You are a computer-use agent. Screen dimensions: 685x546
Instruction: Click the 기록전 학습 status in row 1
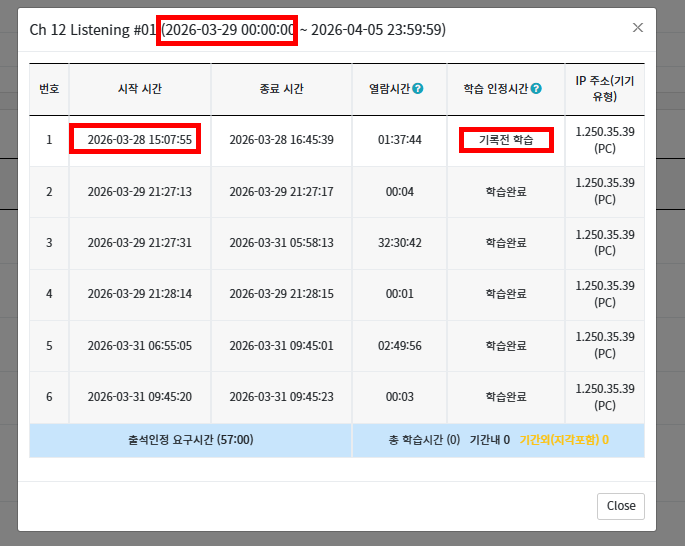[x=505, y=140]
